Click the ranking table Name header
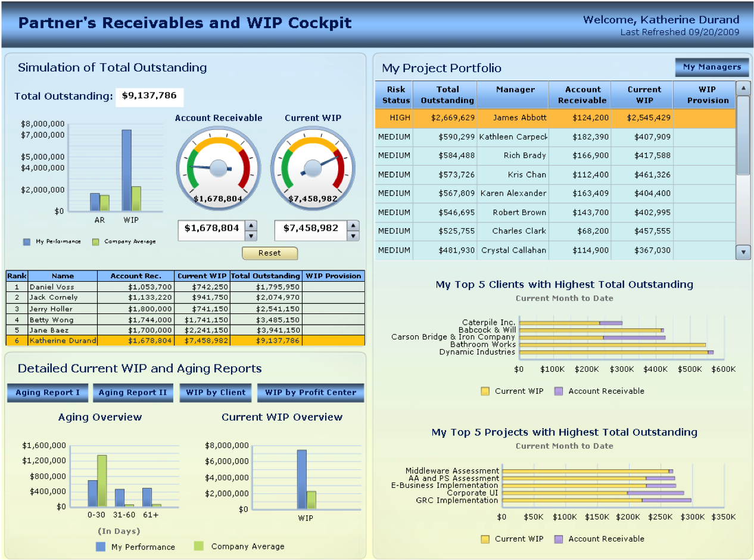The width and height of the screenshot is (754, 560). coord(63,276)
